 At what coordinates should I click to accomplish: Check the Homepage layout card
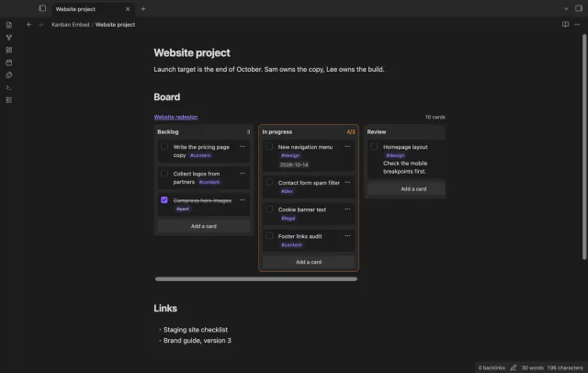[x=374, y=147]
